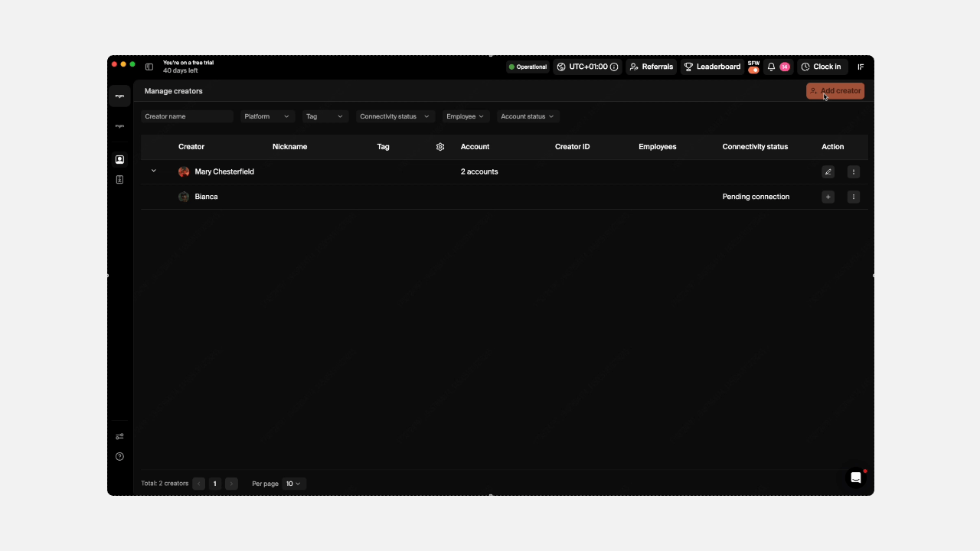This screenshot has width=980, height=551.
Task: Open the chat support bubble
Action: [x=856, y=478]
